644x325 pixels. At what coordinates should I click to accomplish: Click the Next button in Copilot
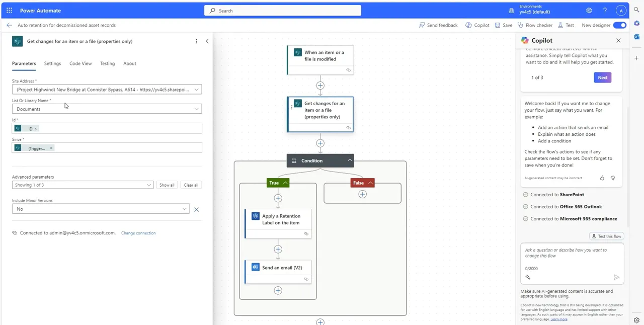coord(603,77)
